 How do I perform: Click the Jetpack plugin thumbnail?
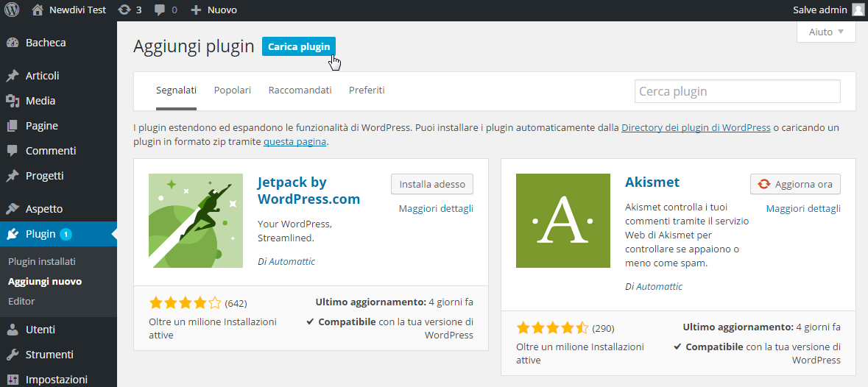click(x=196, y=221)
